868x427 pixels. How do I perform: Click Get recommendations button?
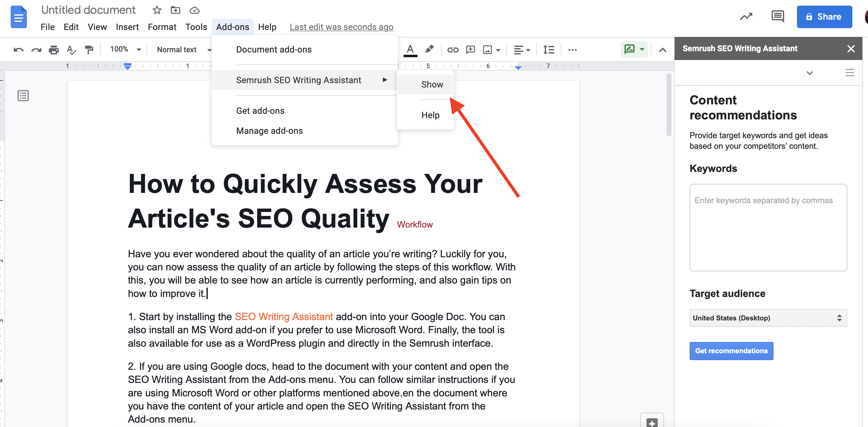(731, 350)
